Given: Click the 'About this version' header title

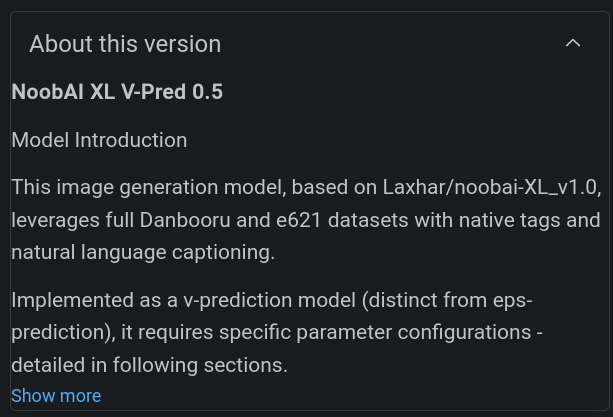Looking at the screenshot, I should (x=125, y=44).
